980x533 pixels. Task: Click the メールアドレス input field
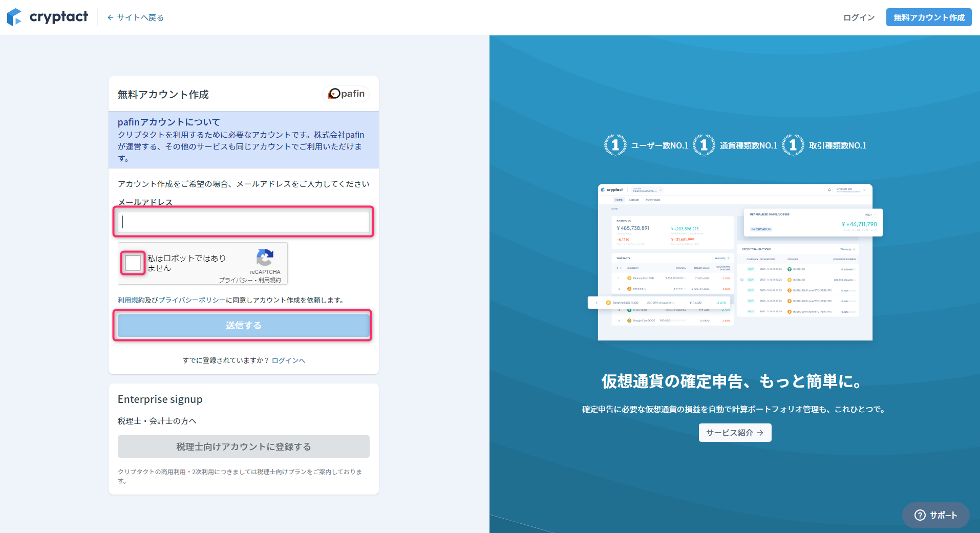tap(243, 222)
